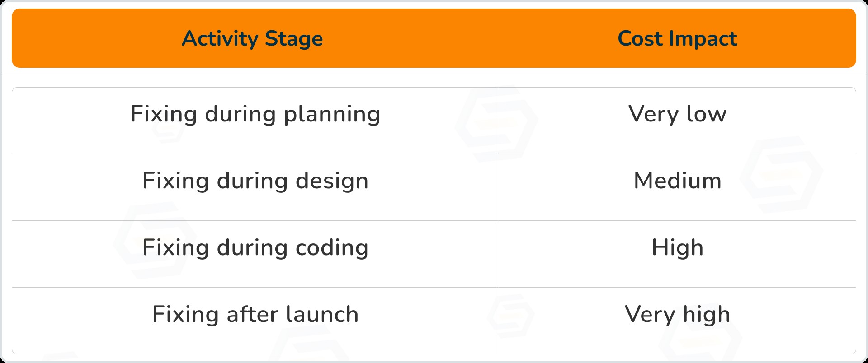This screenshot has width=868, height=363.
Task: Click the horizontal separator line under the header
Action: coord(434,75)
